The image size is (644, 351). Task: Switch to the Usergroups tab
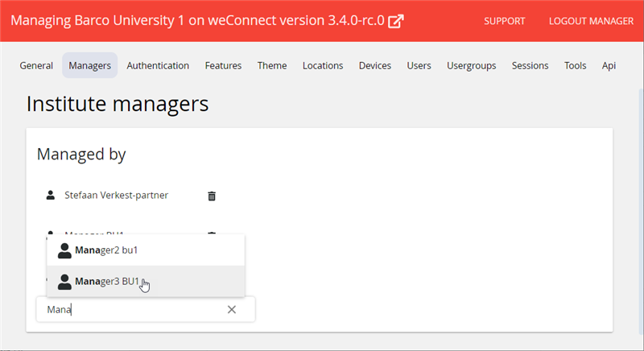472,66
